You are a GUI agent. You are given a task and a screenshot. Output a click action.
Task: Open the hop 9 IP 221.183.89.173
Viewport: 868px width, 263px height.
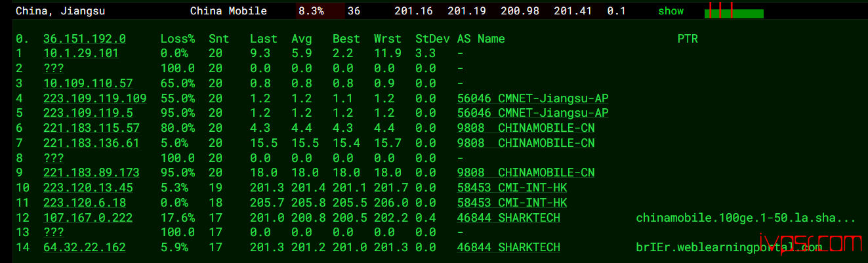[x=91, y=172]
